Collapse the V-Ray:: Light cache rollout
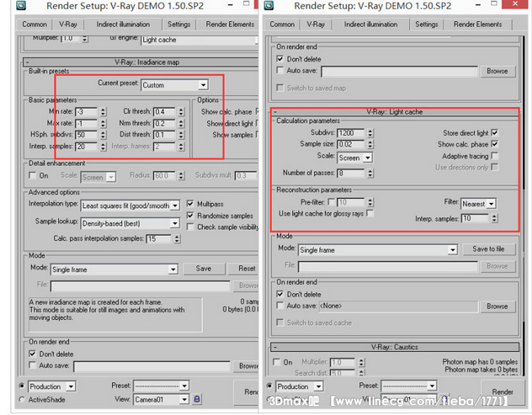The height and width of the screenshot is (415, 532). click(x=394, y=111)
